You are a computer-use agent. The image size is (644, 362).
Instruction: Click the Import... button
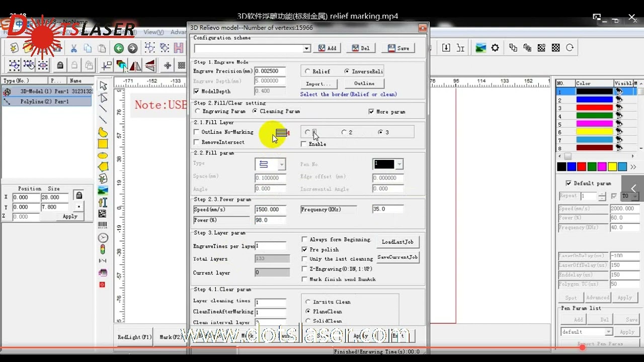point(318,83)
